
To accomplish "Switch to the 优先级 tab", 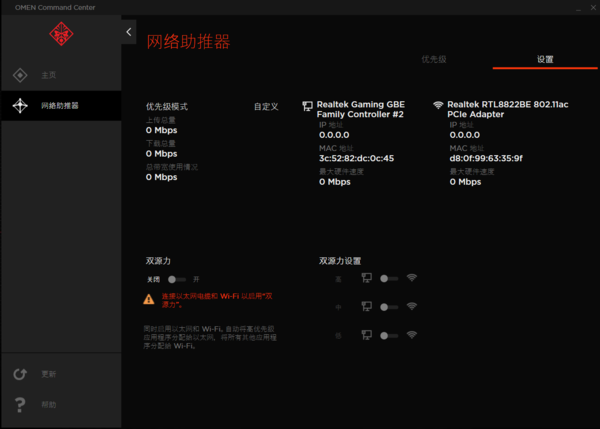I will 434,59.
